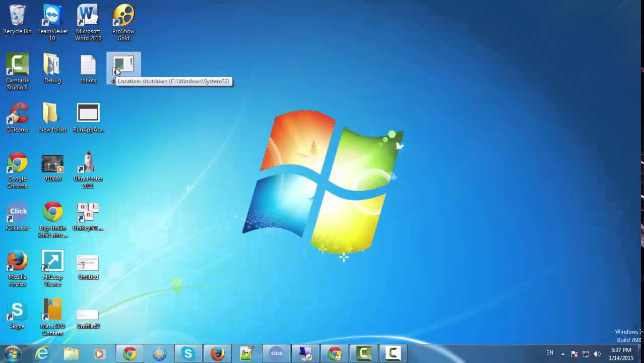Open Windows Explorer from the taskbar

tap(72, 353)
